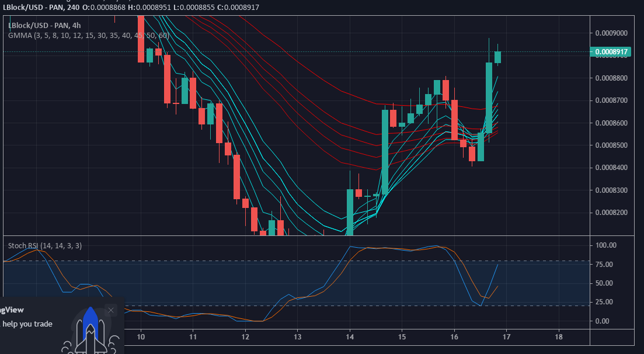
Task: Click Stoch RSI scale value 100.00
Action: tap(606, 245)
